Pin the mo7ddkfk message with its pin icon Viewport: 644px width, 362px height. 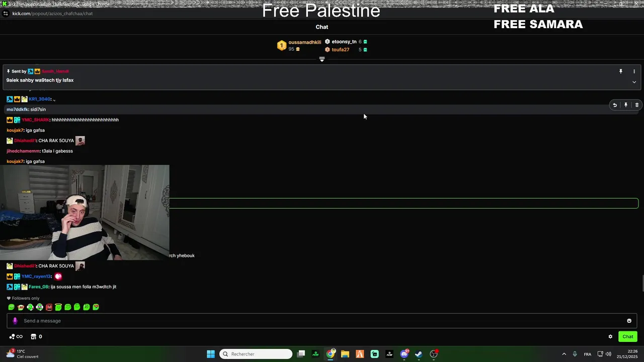[x=626, y=105]
